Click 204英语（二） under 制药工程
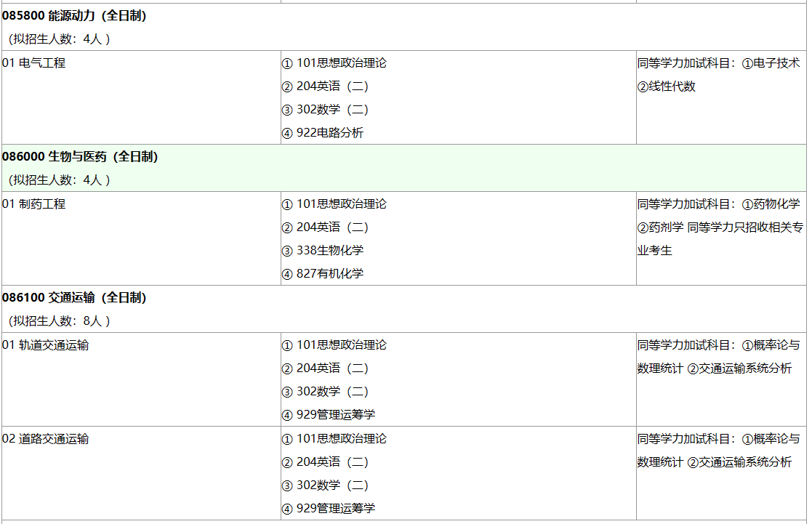 [x=332, y=227]
